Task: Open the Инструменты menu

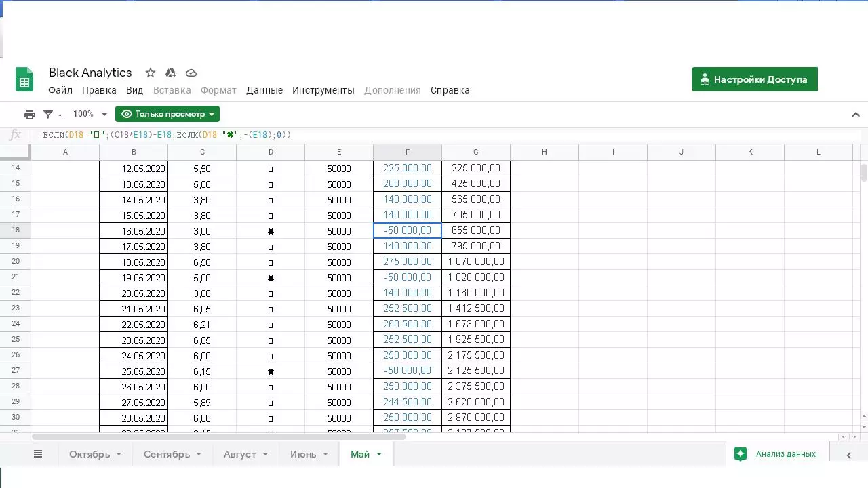Action: 323,90
